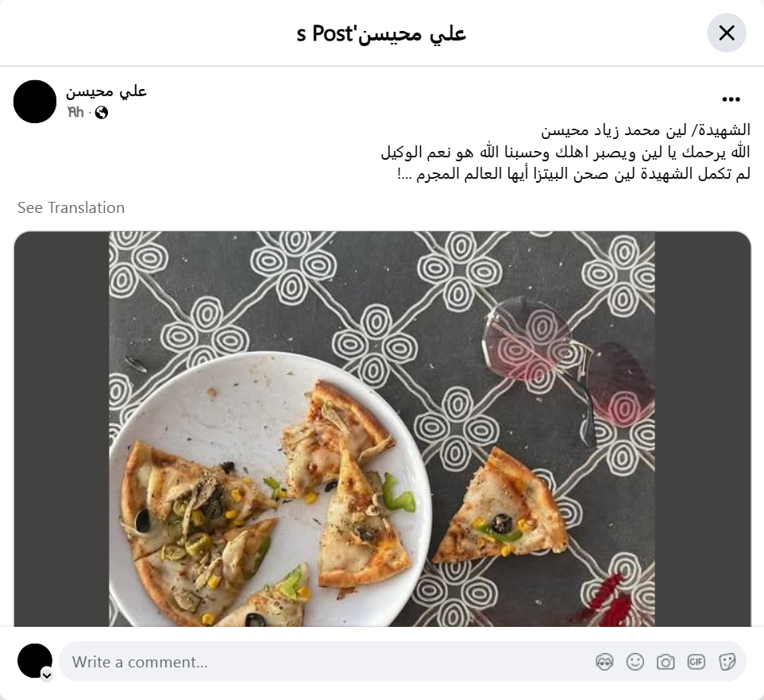This screenshot has width=764, height=700.
Task: Click the public globe audience icon
Action: (x=102, y=113)
